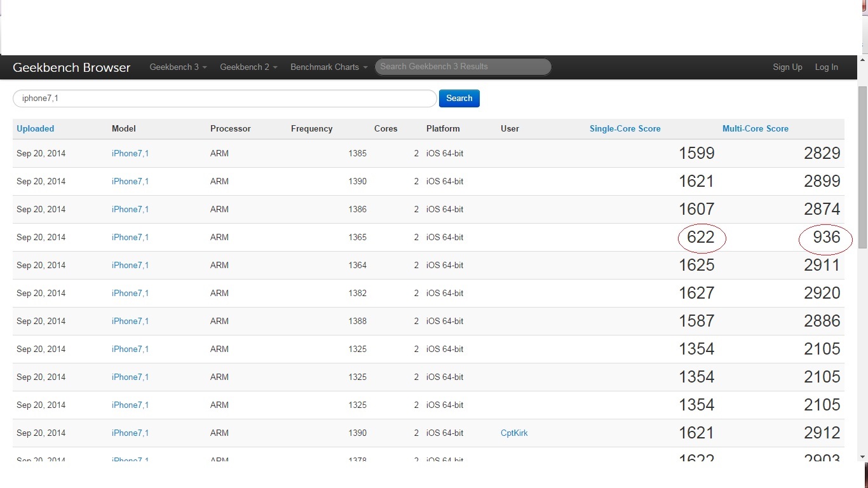The height and width of the screenshot is (488, 868).
Task: Click the multi-core score 2874
Action: 822,209
